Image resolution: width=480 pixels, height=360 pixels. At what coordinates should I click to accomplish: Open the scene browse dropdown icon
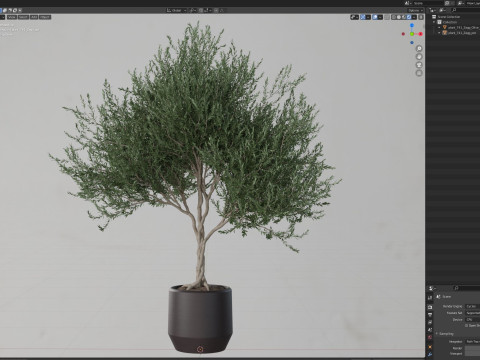coord(408,3)
